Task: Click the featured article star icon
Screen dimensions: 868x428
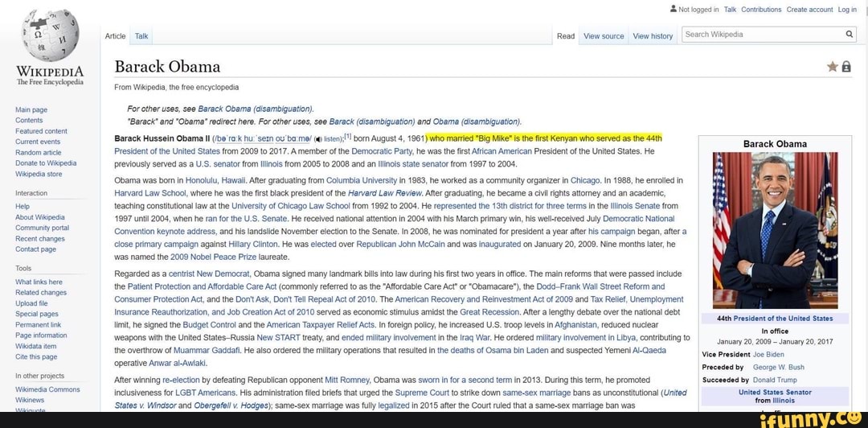Action: [832, 67]
